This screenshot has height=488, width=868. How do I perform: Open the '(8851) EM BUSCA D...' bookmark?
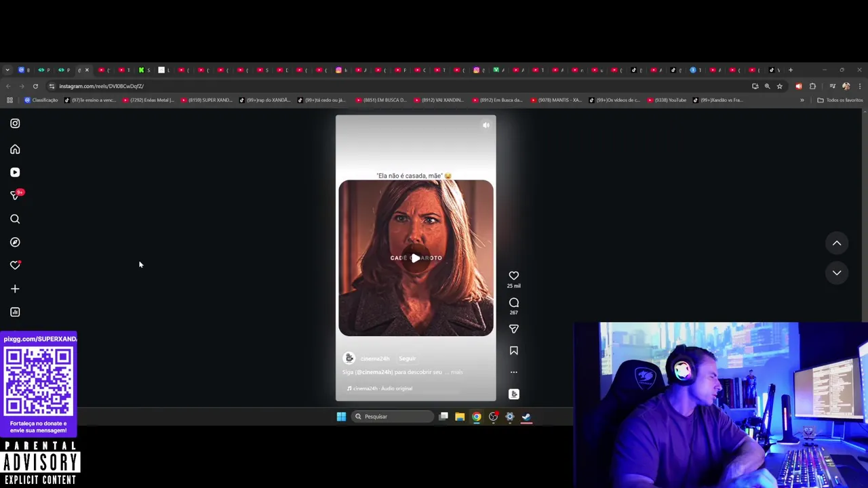380,100
